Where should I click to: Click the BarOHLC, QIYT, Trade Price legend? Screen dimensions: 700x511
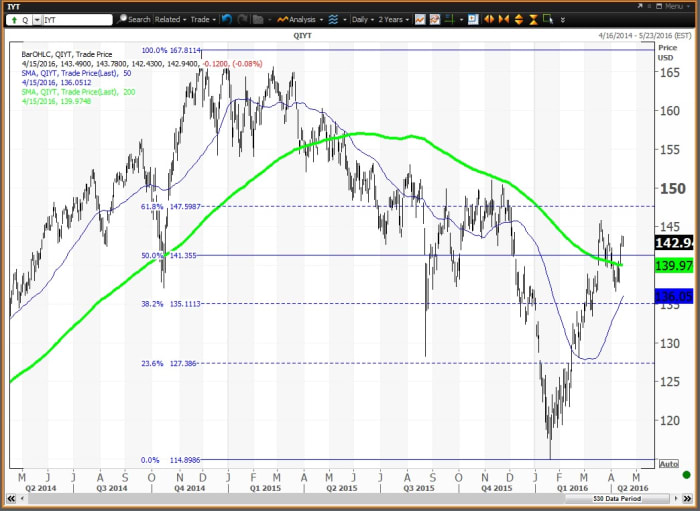pos(67,54)
